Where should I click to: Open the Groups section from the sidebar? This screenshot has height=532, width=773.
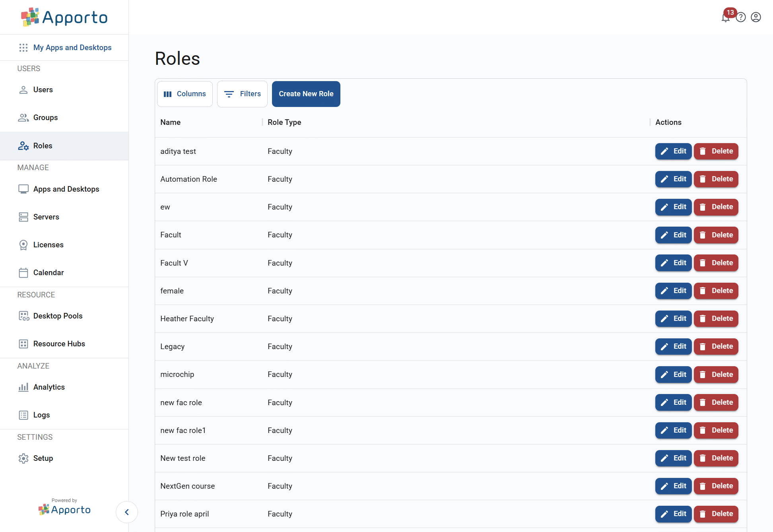45,117
